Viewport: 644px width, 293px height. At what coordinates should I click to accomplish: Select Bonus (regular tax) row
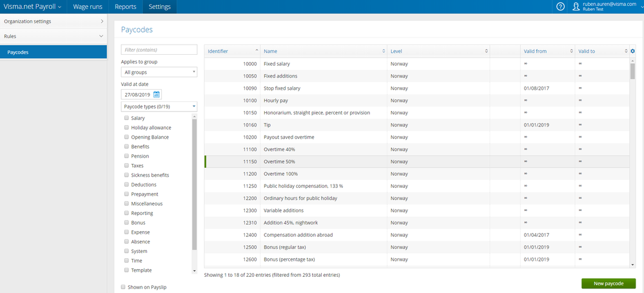[416, 247]
